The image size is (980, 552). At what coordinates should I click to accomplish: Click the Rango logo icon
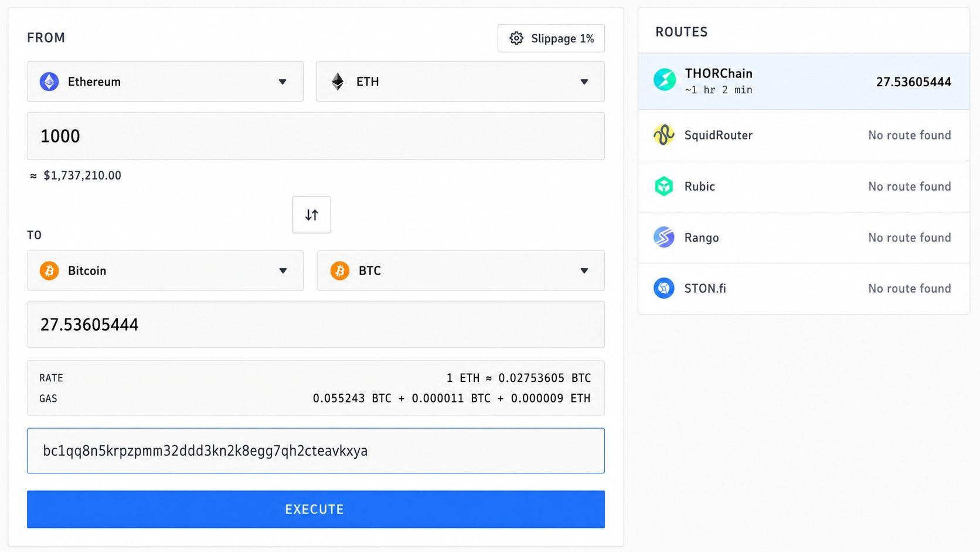[664, 237]
